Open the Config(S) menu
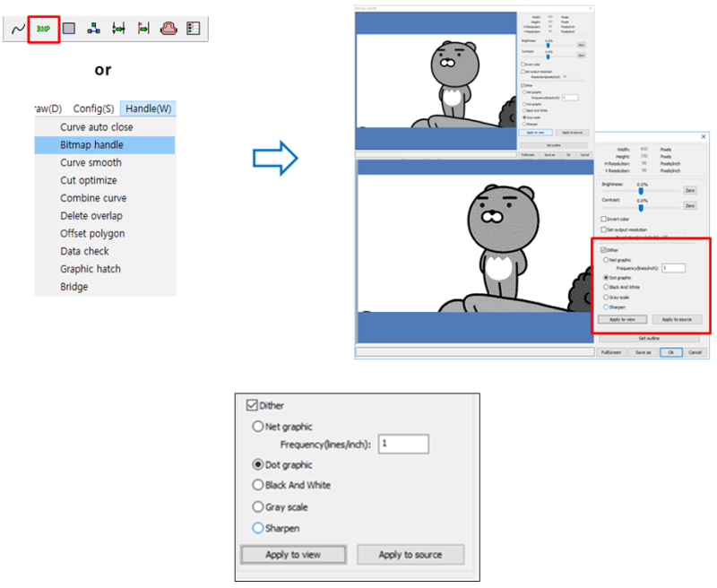The width and height of the screenshot is (717, 588). pyautogui.click(x=94, y=108)
